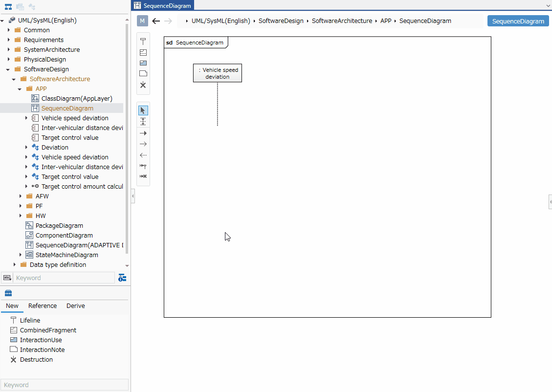Screen dimensions: 552x392
Task: Click the greyed-out windows list icon
Action: point(20,7)
